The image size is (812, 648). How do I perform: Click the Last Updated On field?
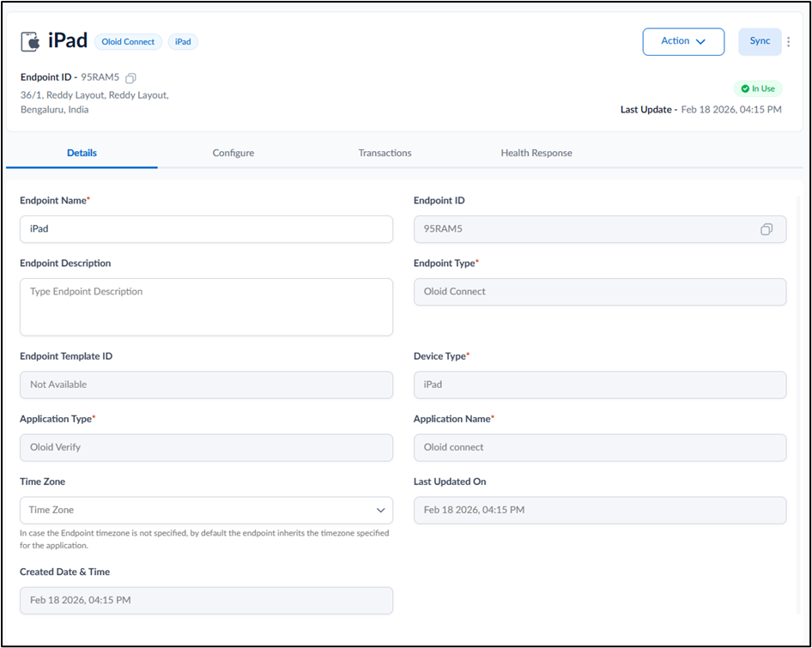point(600,510)
